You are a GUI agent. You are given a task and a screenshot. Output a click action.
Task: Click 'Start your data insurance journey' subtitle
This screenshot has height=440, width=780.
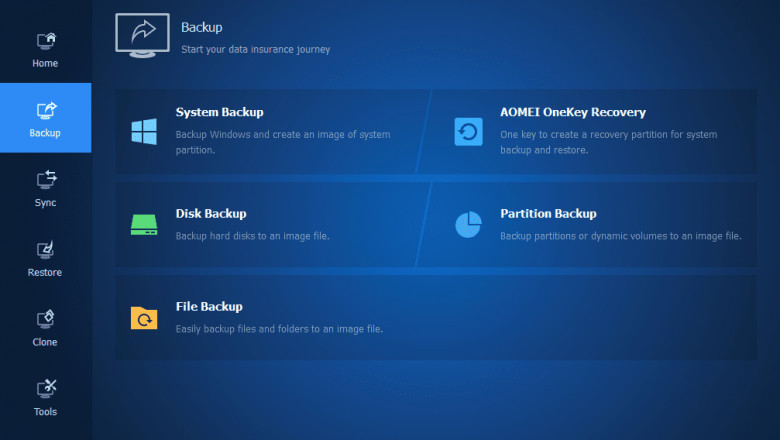coord(256,50)
